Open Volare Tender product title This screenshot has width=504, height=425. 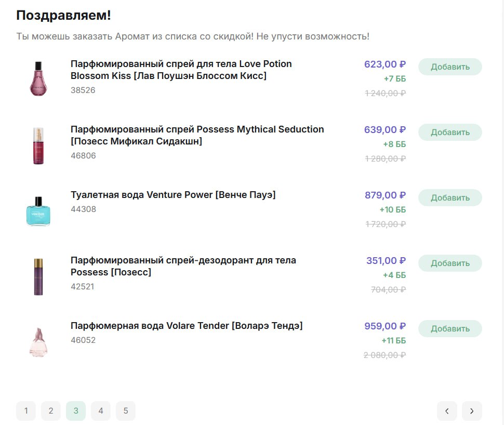(187, 326)
